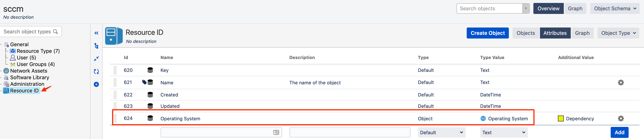Image resolution: width=644 pixels, height=139 pixels.
Task: Click the Resource ID object type icon
Action: point(114,36)
